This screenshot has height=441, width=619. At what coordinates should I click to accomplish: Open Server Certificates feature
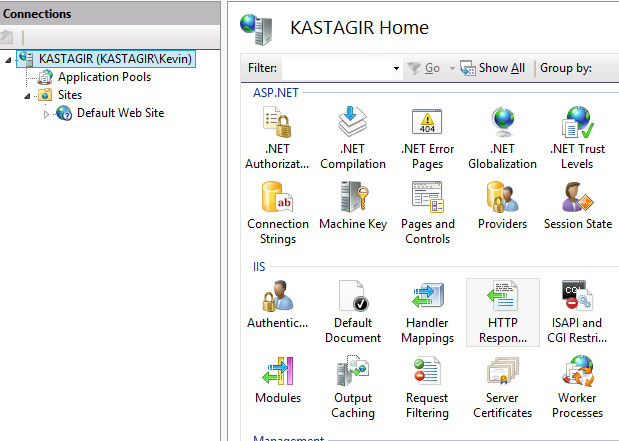pyautogui.click(x=503, y=387)
